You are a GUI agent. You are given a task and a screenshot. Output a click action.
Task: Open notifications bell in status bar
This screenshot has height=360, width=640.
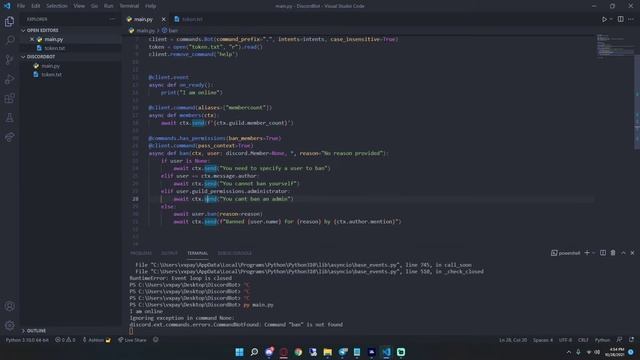631,340
